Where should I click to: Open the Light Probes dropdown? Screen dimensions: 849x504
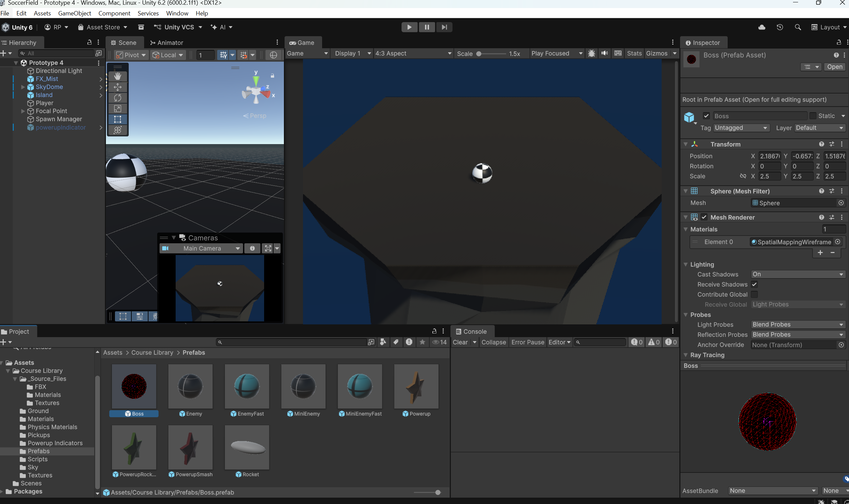[798, 324]
